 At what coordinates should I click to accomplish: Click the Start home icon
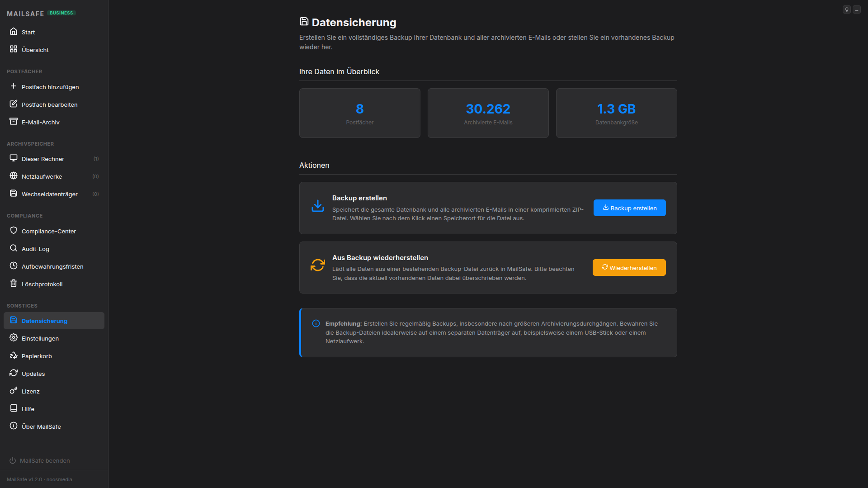tap(14, 32)
